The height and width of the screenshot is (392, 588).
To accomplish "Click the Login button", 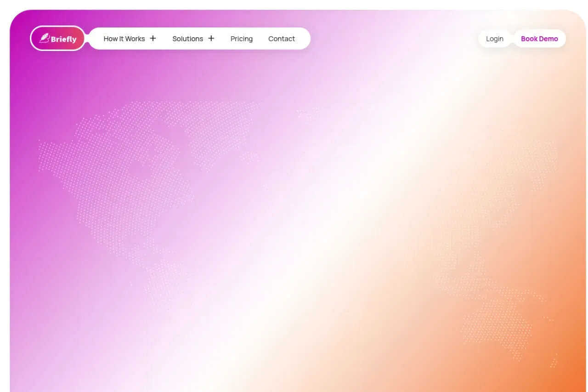I will pos(495,39).
